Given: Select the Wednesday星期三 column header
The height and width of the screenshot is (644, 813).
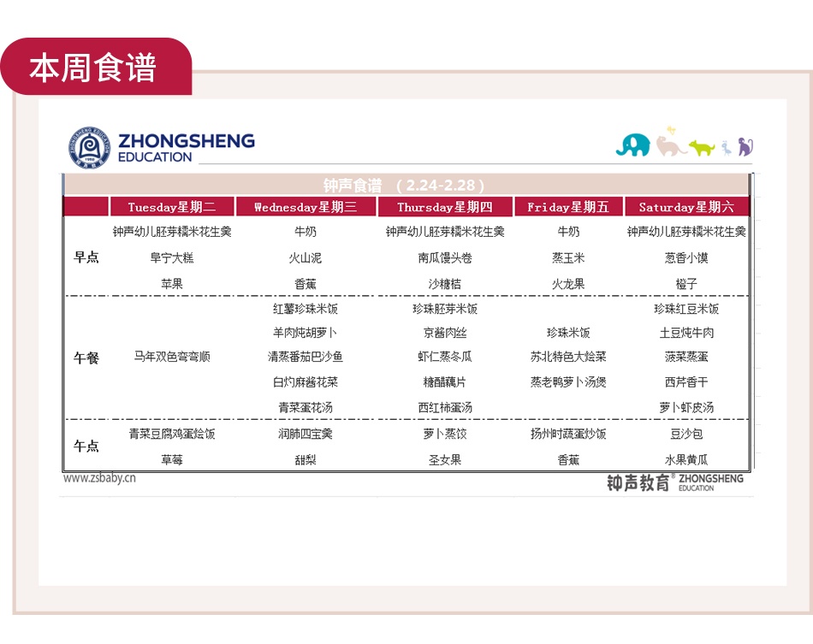Looking at the screenshot, I should pos(306,207).
